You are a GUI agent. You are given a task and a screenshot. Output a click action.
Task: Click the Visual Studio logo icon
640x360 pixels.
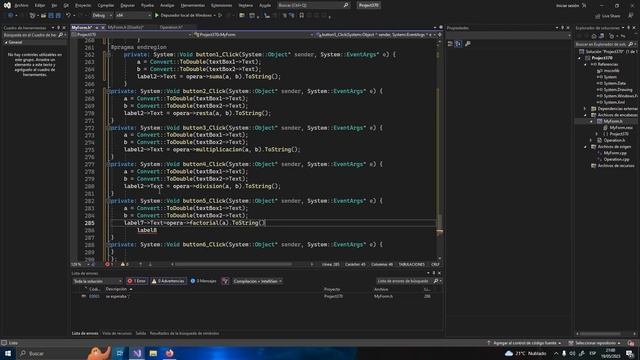coord(7,5)
